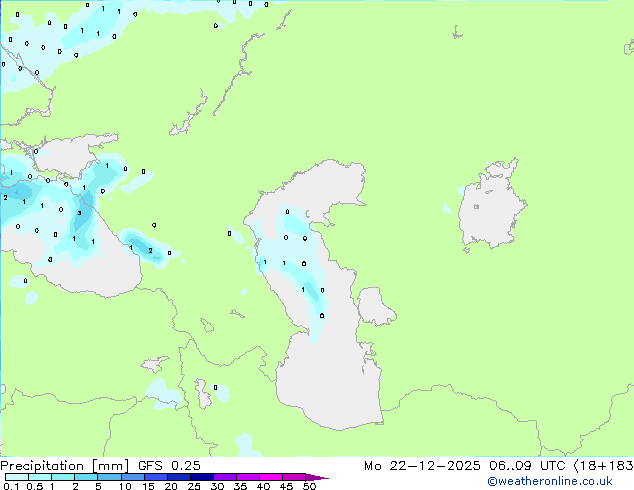Click the 'GFS 0.25' model label

point(169,466)
